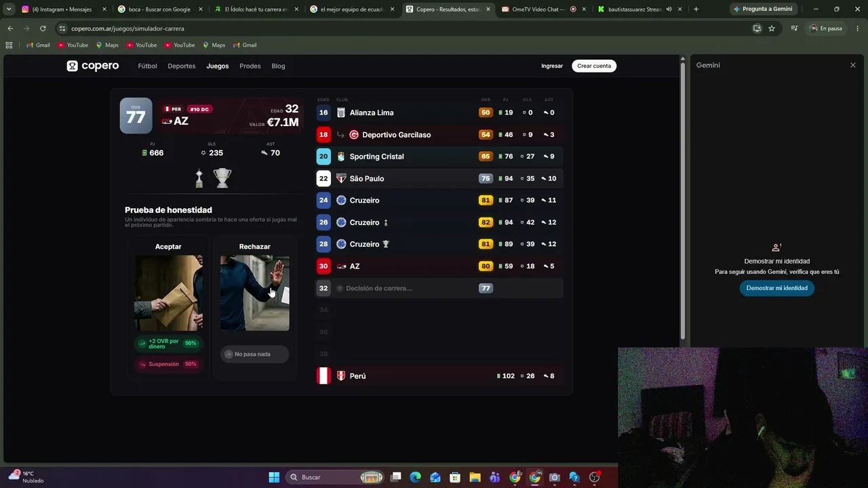Close the Gemini side panel
Viewport: 868px width, 488px height.
(853, 65)
